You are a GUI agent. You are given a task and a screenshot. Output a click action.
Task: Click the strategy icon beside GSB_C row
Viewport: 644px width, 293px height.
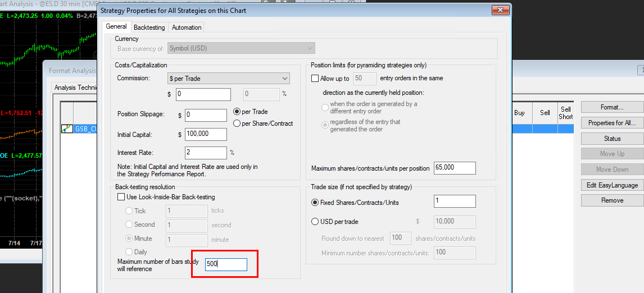tap(67, 129)
